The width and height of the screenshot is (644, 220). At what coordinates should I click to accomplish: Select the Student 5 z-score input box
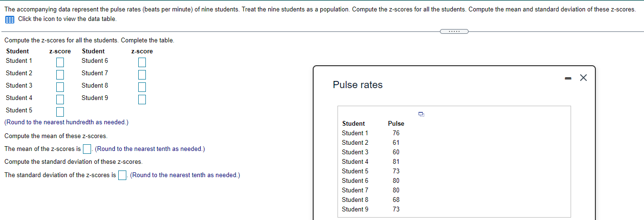tap(60, 112)
